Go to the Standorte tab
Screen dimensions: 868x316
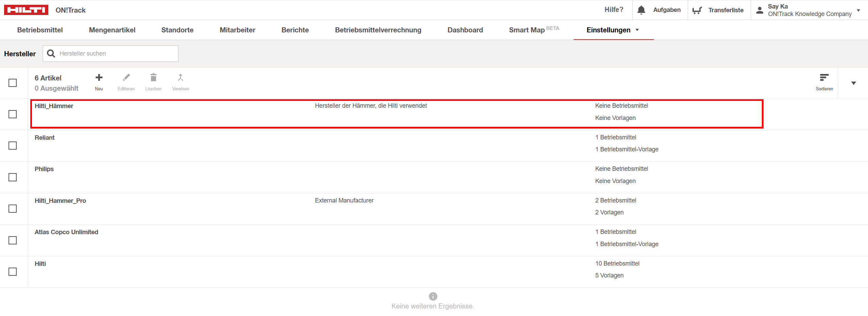177,30
